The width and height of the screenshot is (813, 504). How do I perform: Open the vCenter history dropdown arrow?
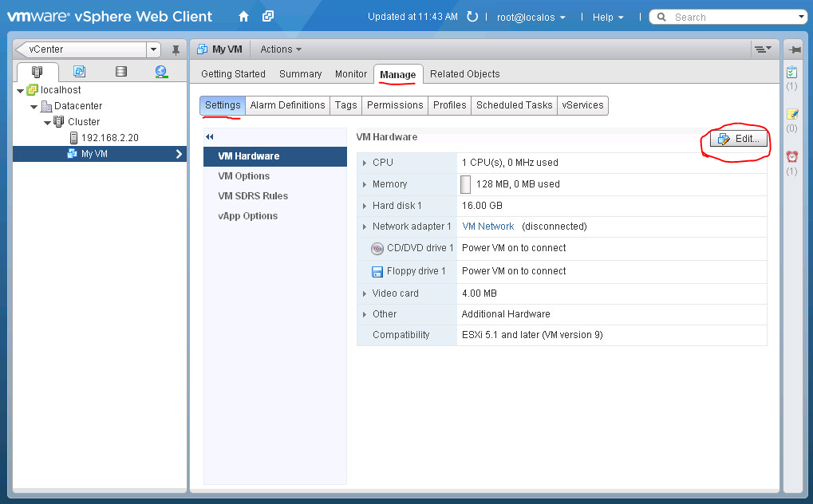[153, 49]
